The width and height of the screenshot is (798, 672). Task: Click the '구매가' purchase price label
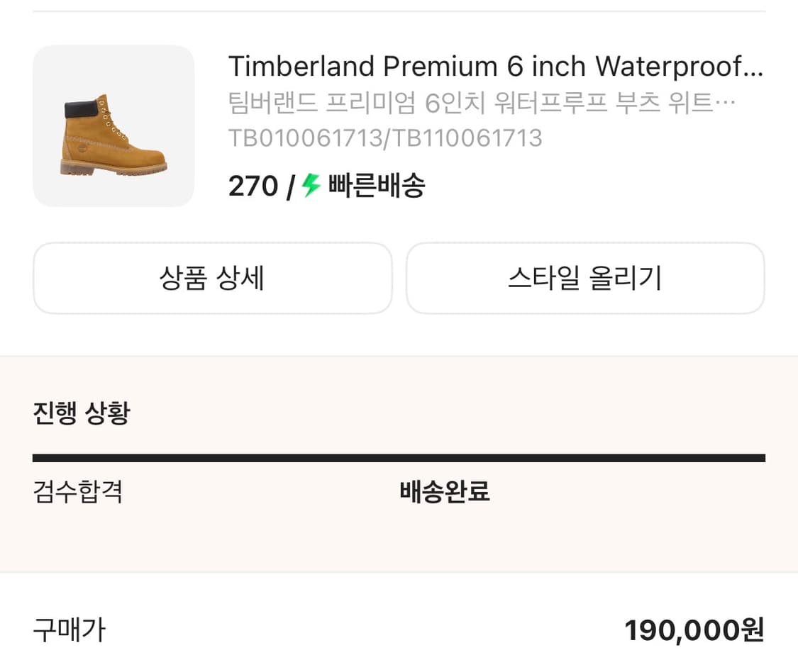67,629
